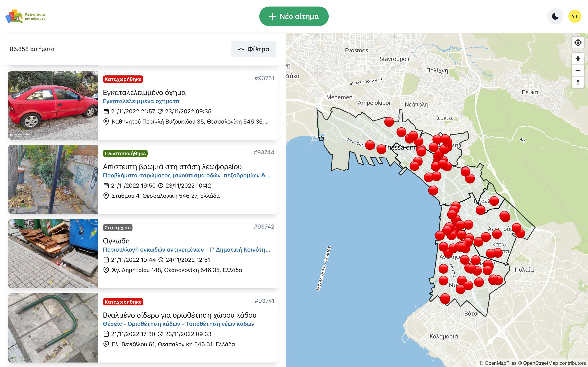Zoom out using the map minus icon

[x=578, y=70]
